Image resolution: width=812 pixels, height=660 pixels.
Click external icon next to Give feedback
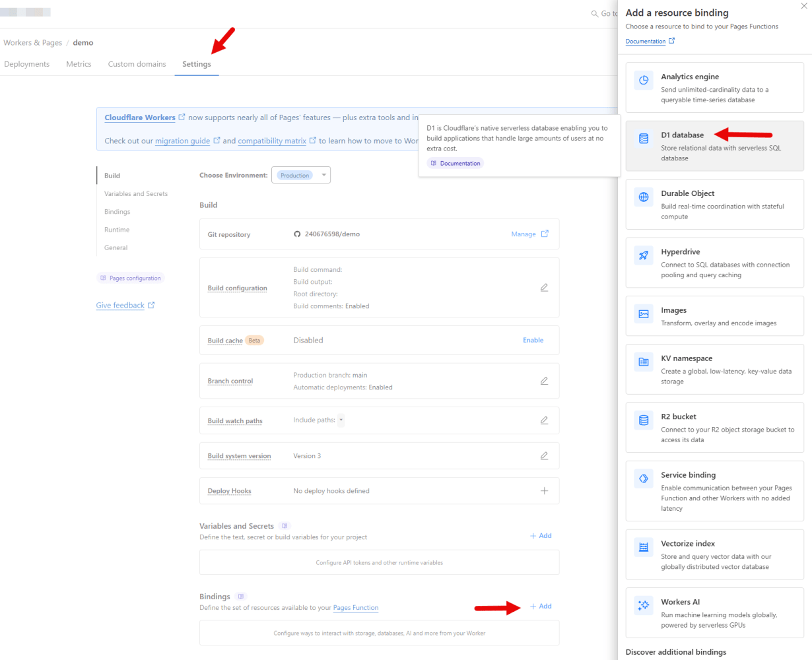pyautogui.click(x=151, y=305)
